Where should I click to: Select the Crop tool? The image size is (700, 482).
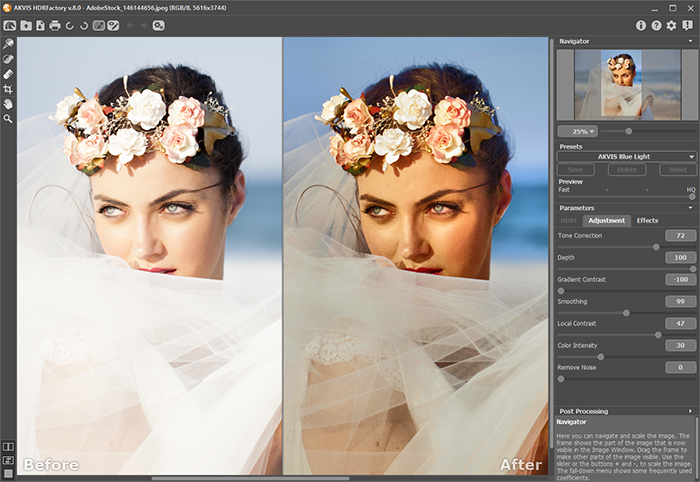[x=8, y=89]
